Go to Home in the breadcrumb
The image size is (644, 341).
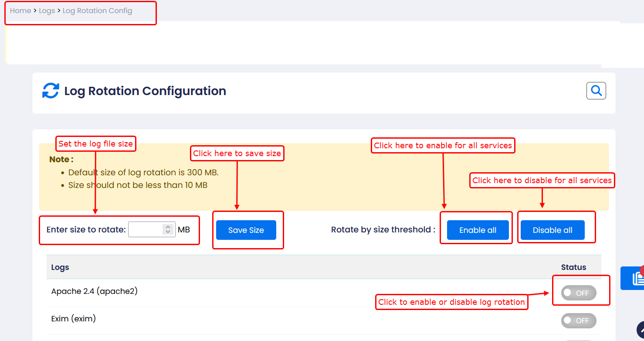[x=20, y=10]
